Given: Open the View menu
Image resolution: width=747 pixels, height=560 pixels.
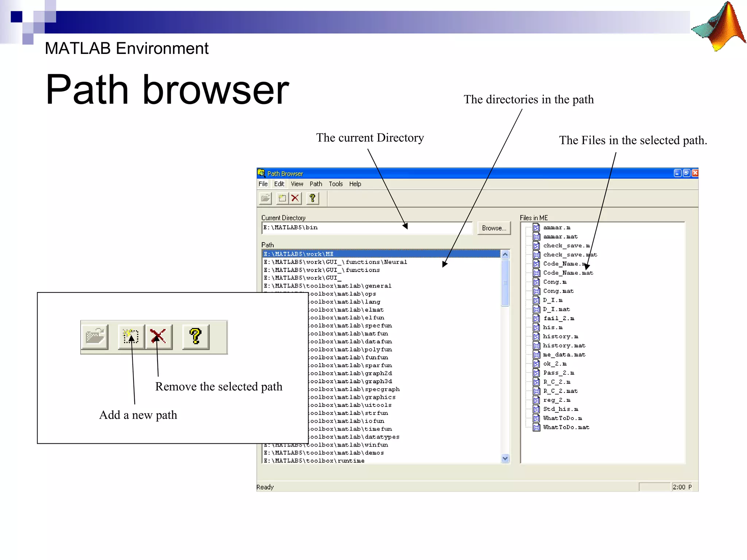Looking at the screenshot, I should pyautogui.click(x=297, y=184).
